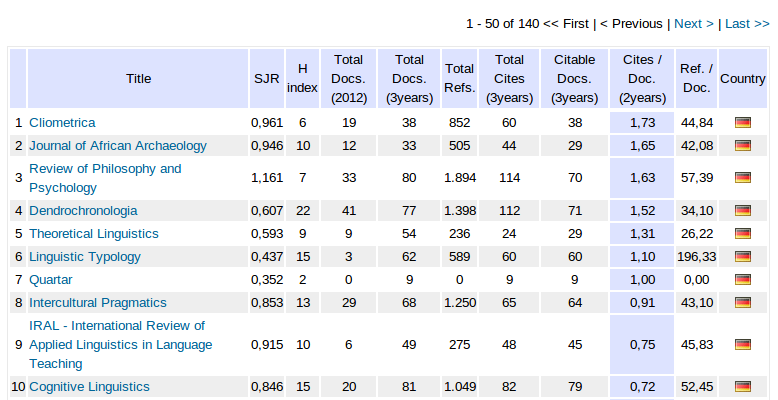Open the IRAL International Review link

(121, 344)
